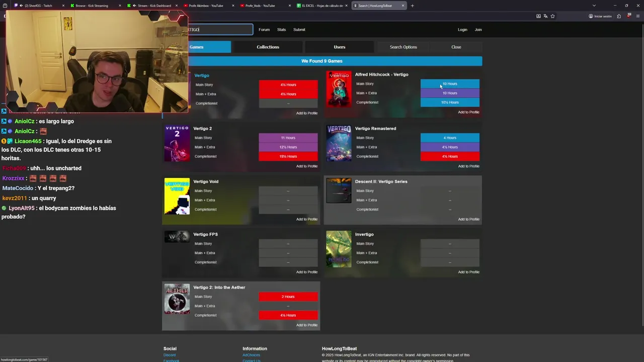
Task: Open the Vertigo Void cover thumbnail
Action: pyautogui.click(x=177, y=196)
